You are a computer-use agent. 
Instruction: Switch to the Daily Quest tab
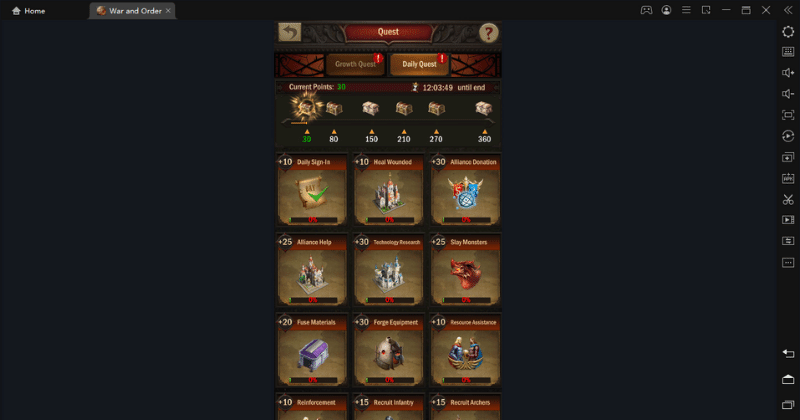click(419, 64)
